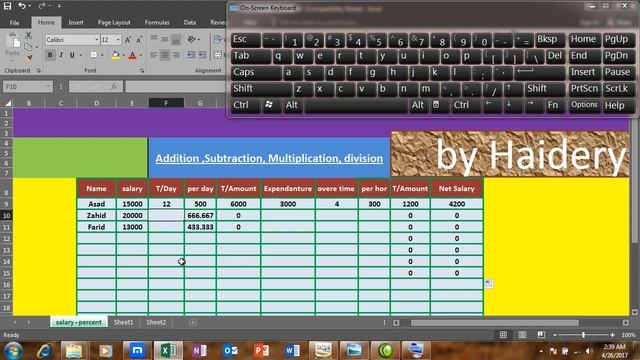Viewport: 640px width, 360px height.
Task: Click Bksp key on On-Screen Keyboard
Action: point(550,40)
